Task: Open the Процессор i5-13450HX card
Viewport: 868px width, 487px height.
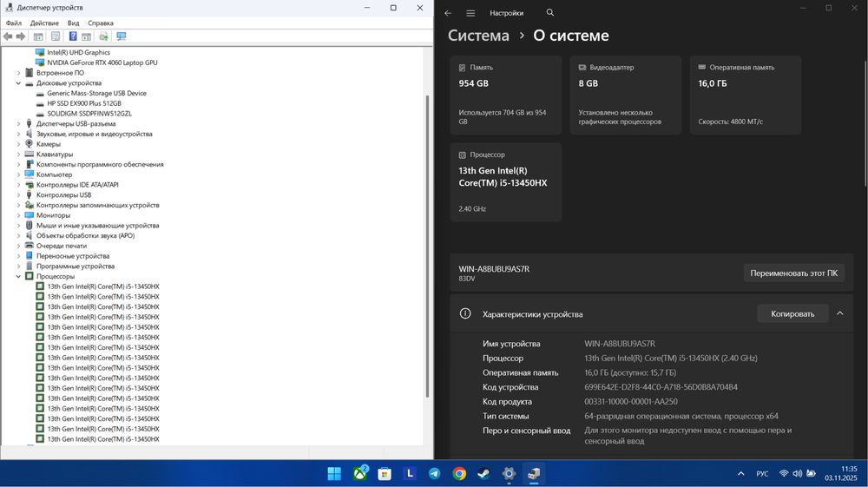Action: [506, 182]
